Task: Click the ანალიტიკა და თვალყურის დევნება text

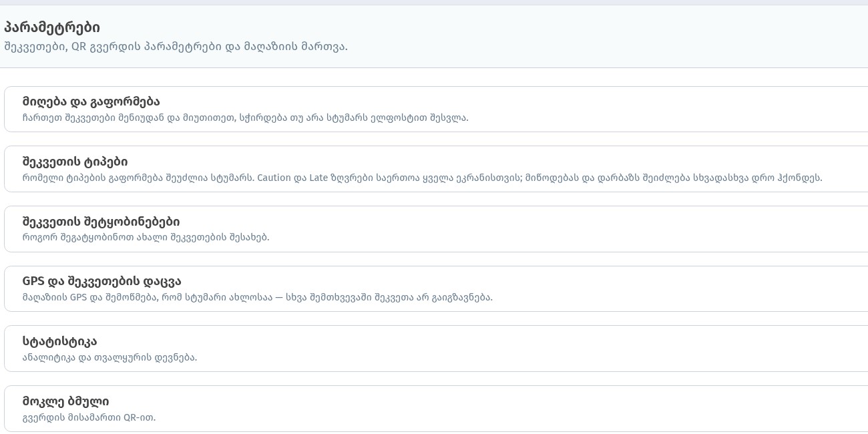Action: click(x=110, y=357)
